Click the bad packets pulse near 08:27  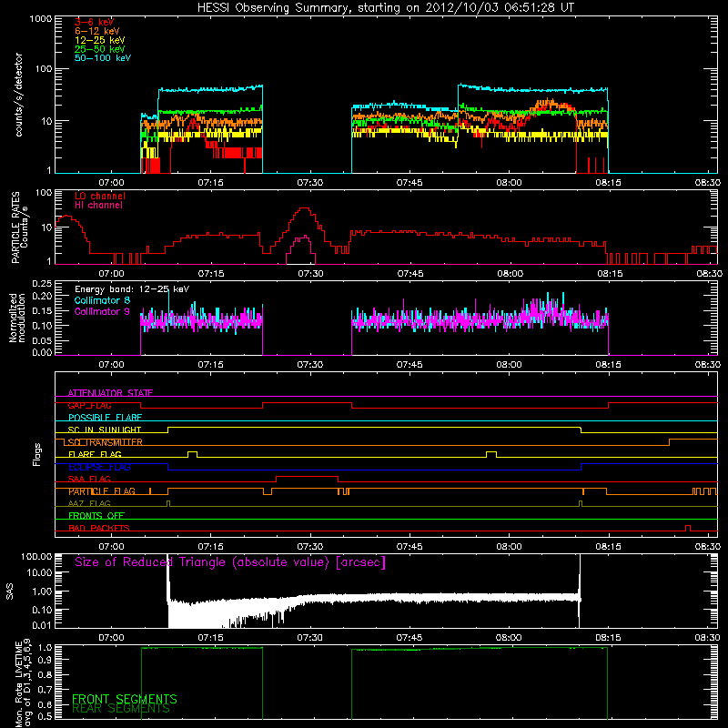point(688,528)
